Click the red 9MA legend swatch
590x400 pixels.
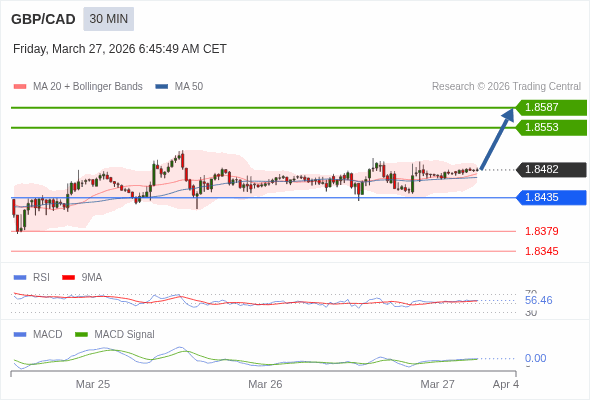[x=68, y=278]
